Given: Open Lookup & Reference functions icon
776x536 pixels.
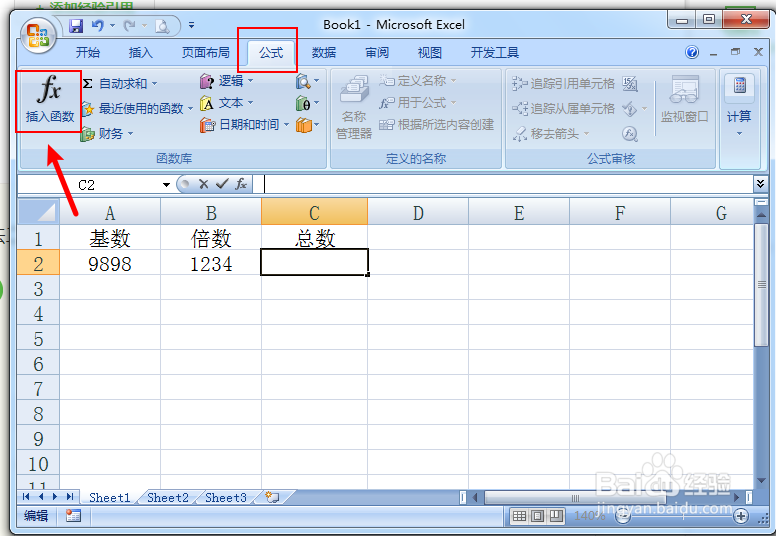Looking at the screenshot, I should coord(307,81).
